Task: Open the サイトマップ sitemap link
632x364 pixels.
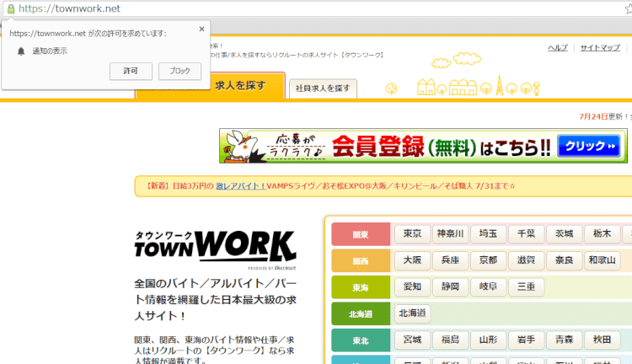Action: tap(600, 47)
